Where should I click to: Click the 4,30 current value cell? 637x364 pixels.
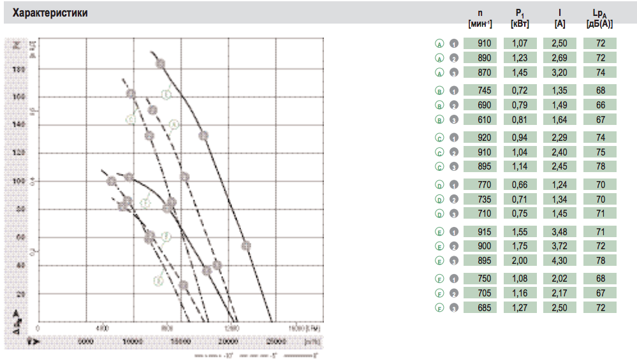click(560, 261)
